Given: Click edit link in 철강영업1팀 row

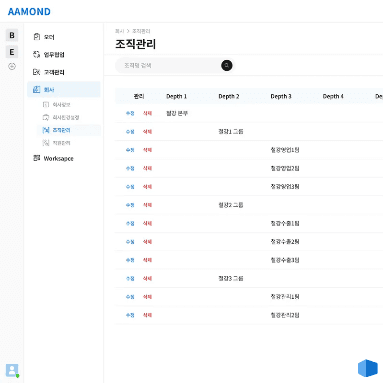Looking at the screenshot, I should [130, 150].
